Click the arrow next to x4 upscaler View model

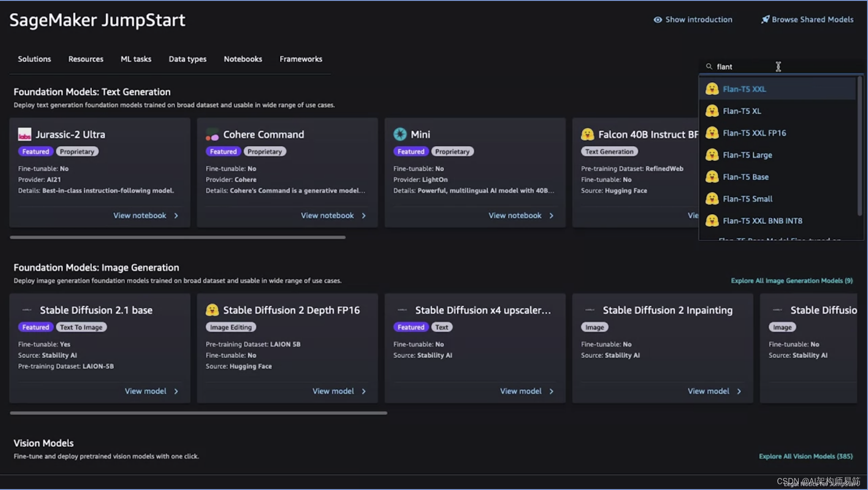click(552, 391)
